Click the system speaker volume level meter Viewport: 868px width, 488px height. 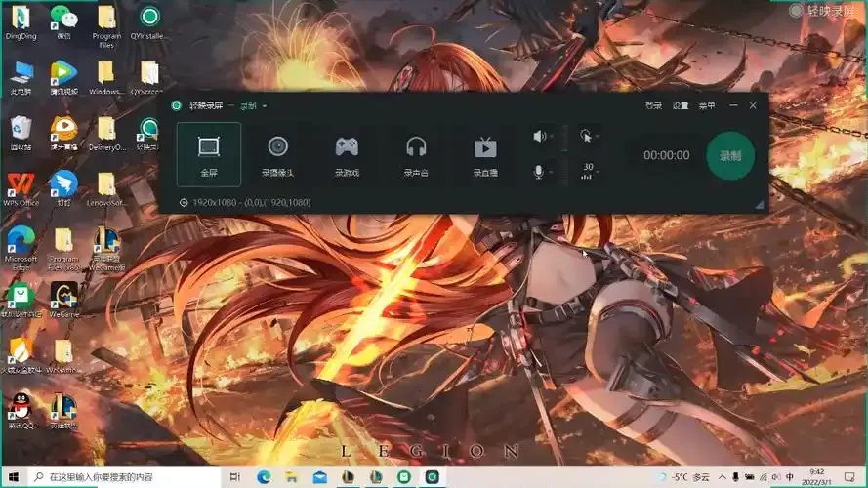coord(564,138)
